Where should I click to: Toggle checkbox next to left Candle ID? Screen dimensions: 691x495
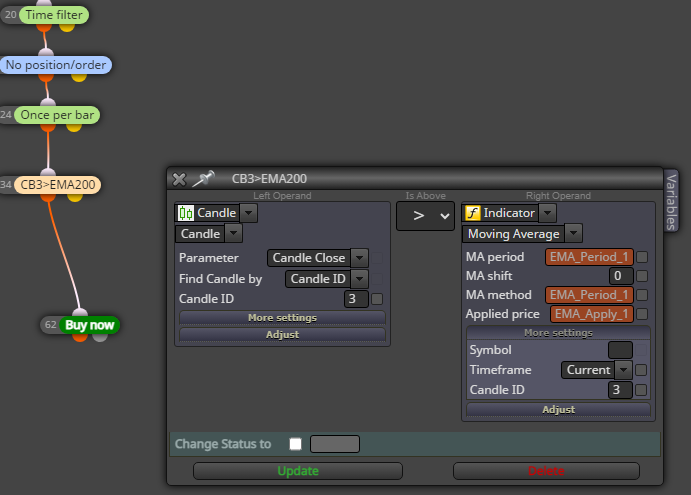(377, 299)
